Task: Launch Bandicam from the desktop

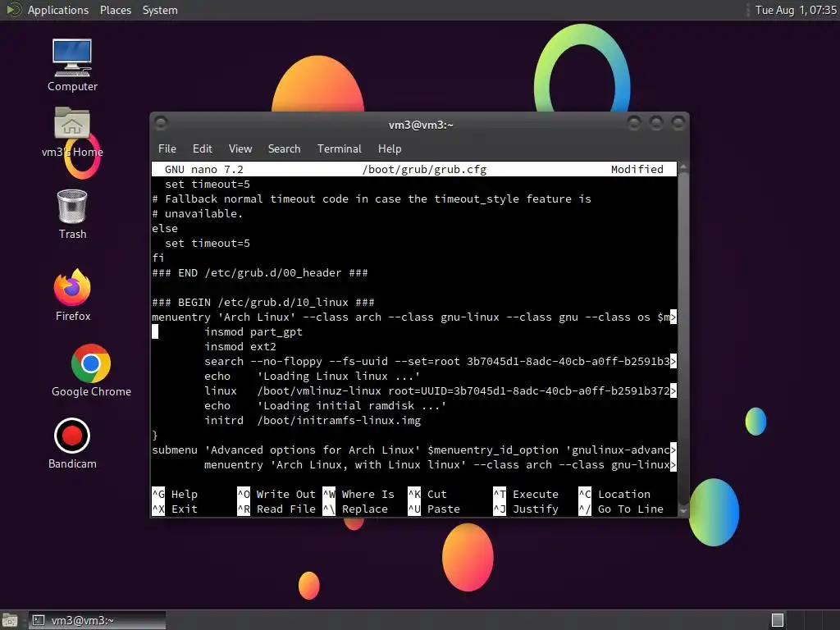Action: coord(72,444)
